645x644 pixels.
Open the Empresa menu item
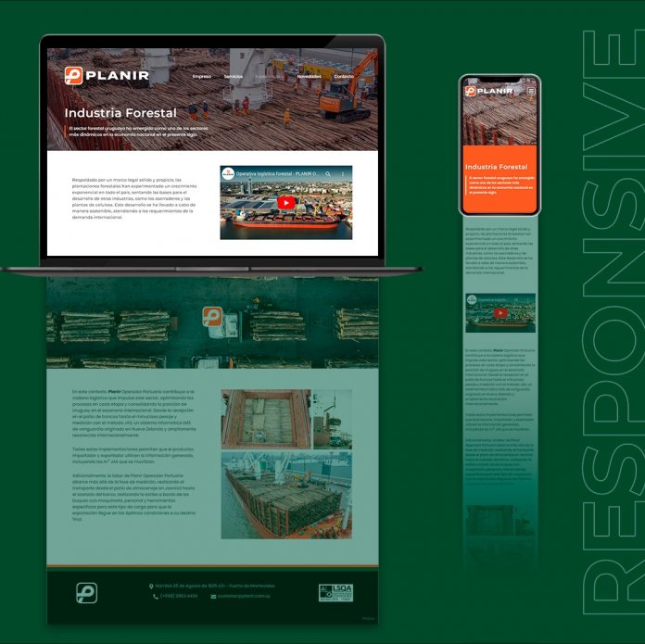click(201, 76)
